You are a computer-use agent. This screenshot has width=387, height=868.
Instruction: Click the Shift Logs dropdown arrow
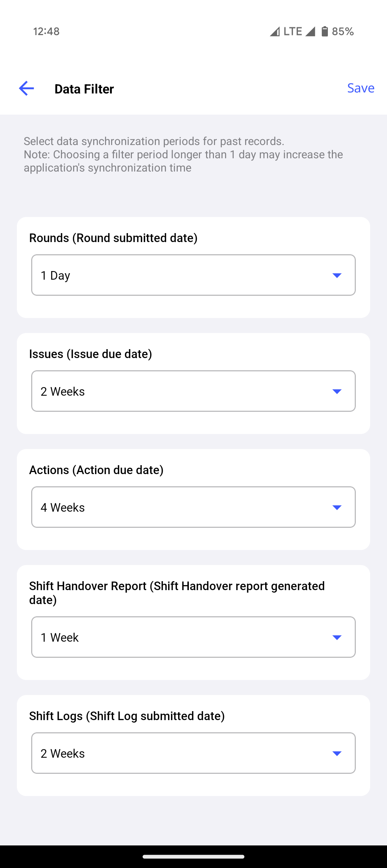(x=337, y=753)
